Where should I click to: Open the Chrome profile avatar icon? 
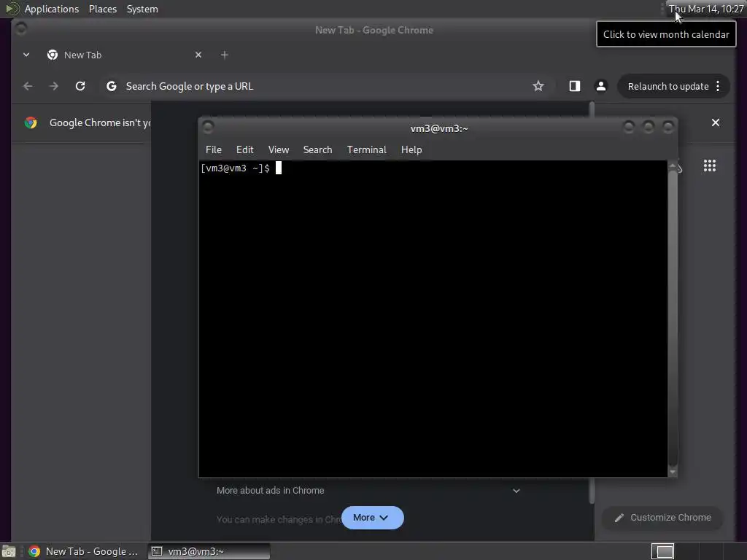point(601,86)
